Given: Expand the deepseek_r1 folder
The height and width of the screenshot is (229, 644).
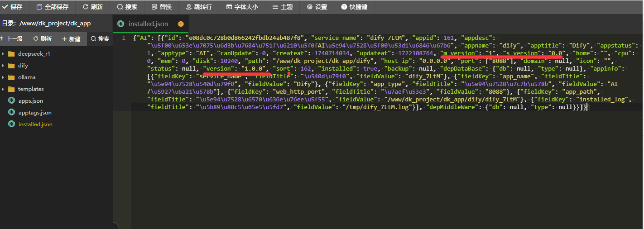Looking at the screenshot, I should (x=3, y=54).
